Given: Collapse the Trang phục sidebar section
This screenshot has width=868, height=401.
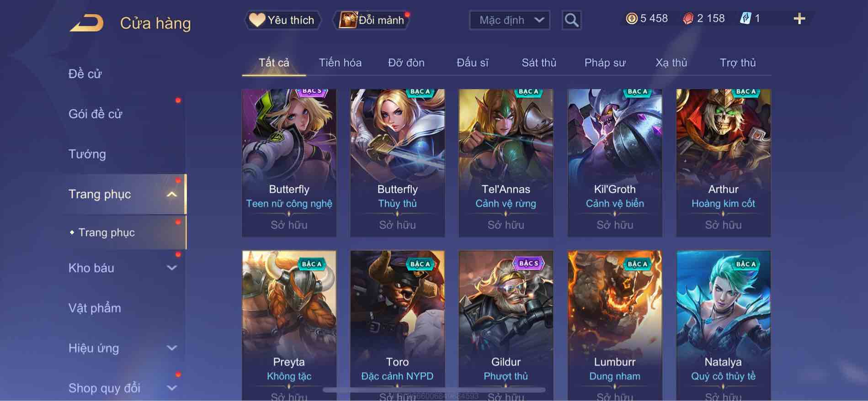Looking at the screenshot, I should tap(171, 194).
